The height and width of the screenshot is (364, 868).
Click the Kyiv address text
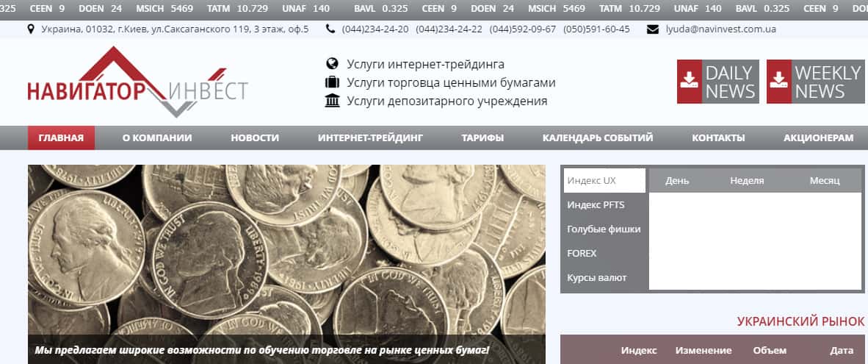point(175,29)
